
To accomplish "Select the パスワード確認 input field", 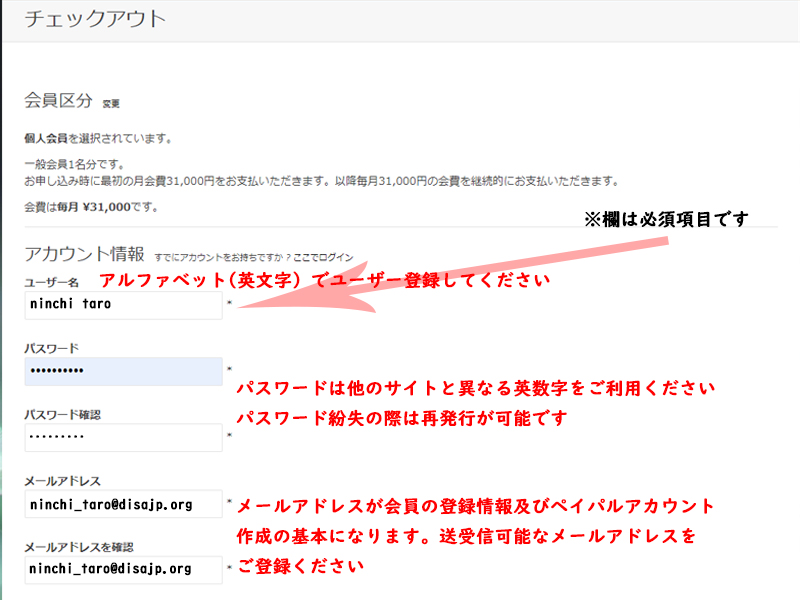I will click(x=123, y=437).
